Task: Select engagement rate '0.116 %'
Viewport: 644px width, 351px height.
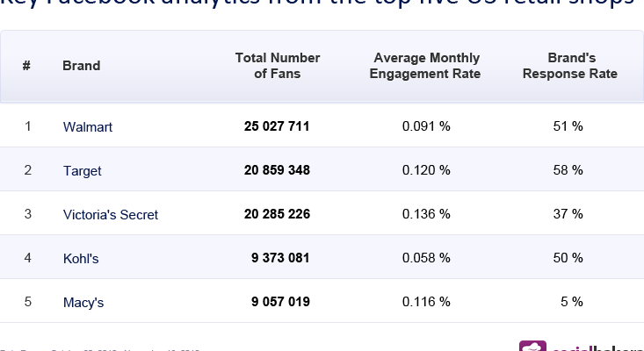Action: (426, 302)
